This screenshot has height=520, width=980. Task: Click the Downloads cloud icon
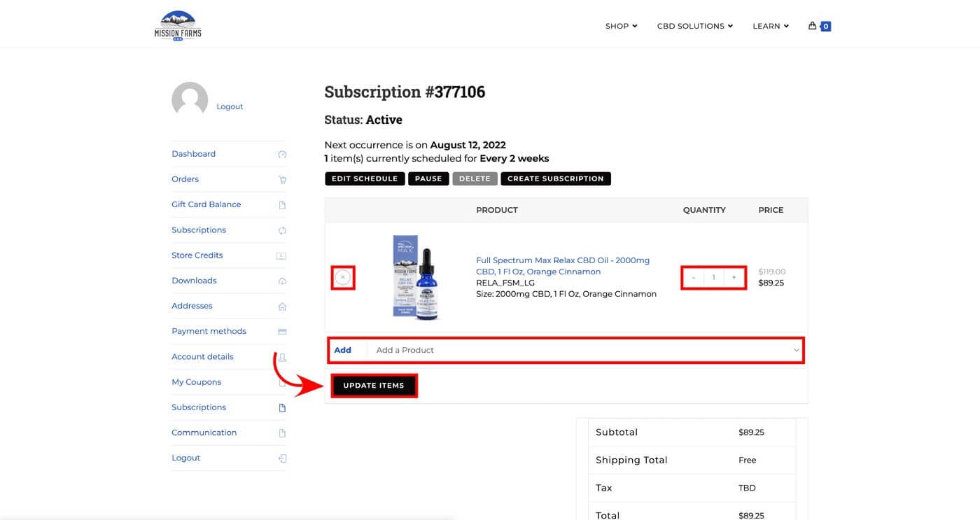pyautogui.click(x=282, y=281)
